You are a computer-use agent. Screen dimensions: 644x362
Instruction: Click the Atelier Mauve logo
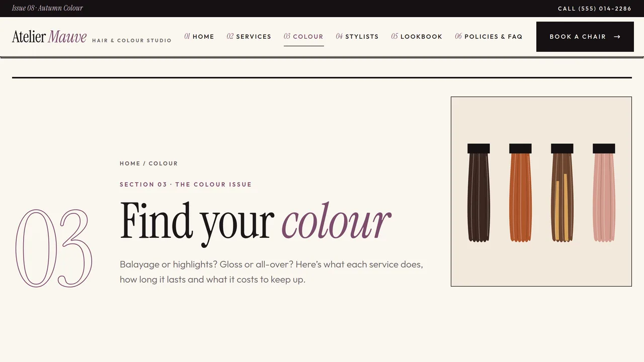coord(49,37)
